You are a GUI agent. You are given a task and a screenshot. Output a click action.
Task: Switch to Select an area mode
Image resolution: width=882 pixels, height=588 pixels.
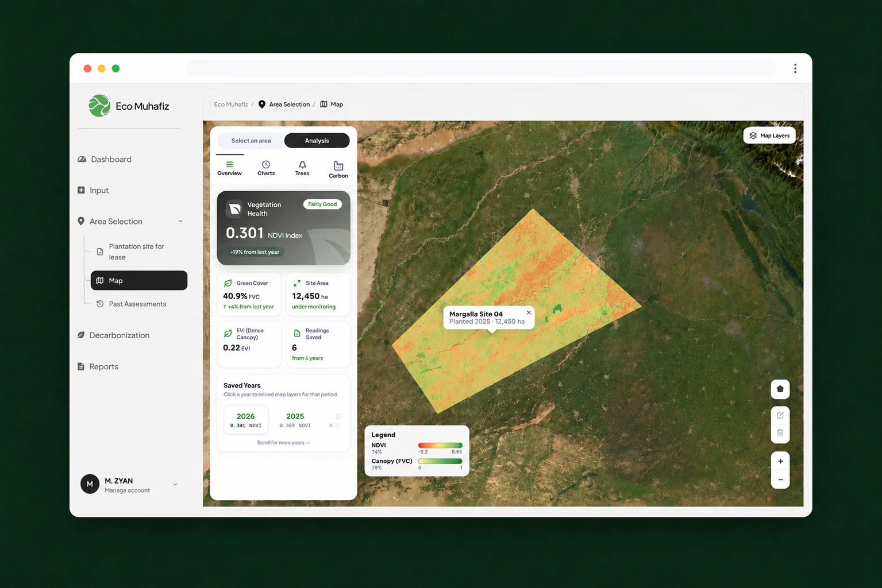click(x=251, y=141)
